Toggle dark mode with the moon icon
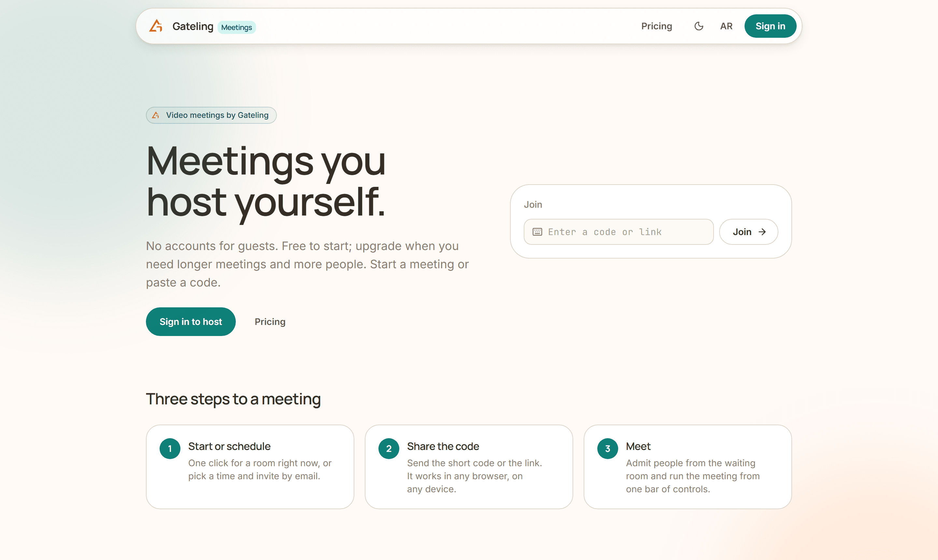Image resolution: width=938 pixels, height=560 pixels. (699, 26)
